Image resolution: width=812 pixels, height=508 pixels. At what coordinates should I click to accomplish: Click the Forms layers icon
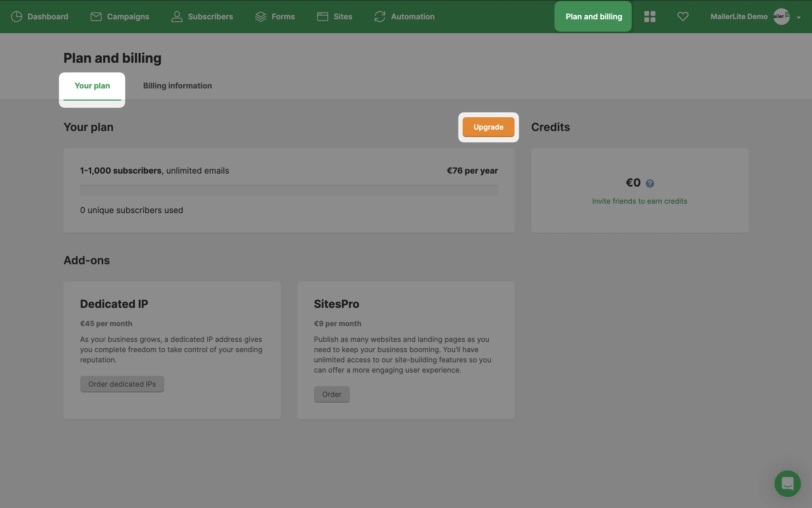pos(260,17)
